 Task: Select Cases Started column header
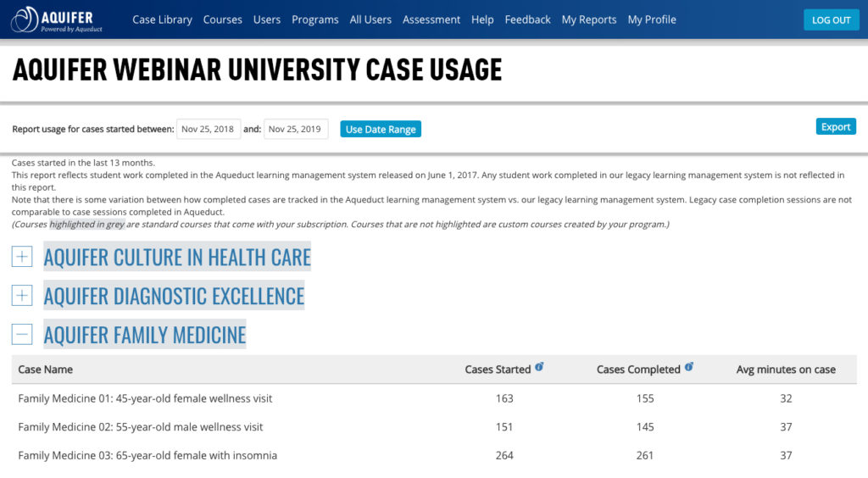click(498, 370)
